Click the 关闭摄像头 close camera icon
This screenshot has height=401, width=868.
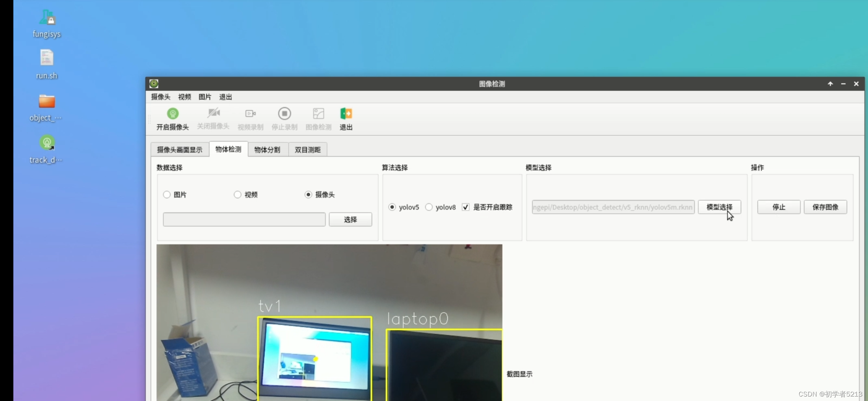[213, 113]
